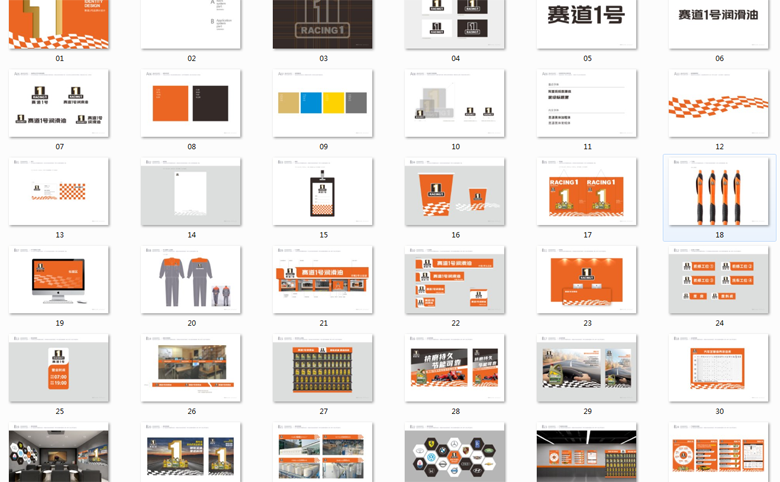Screen dimensions: 780x482
Task: Open thumbnail 05 with 赛道1号 text
Action: 587,24
